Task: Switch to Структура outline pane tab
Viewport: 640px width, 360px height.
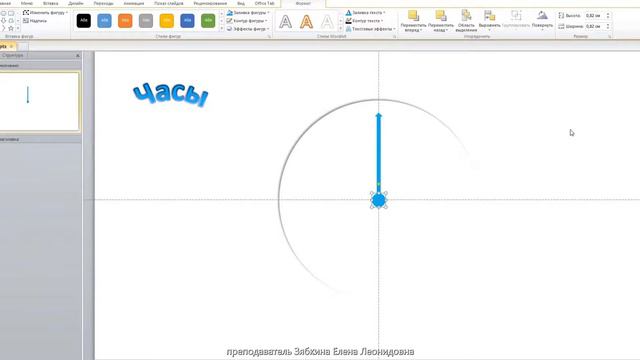Action: 13,55
